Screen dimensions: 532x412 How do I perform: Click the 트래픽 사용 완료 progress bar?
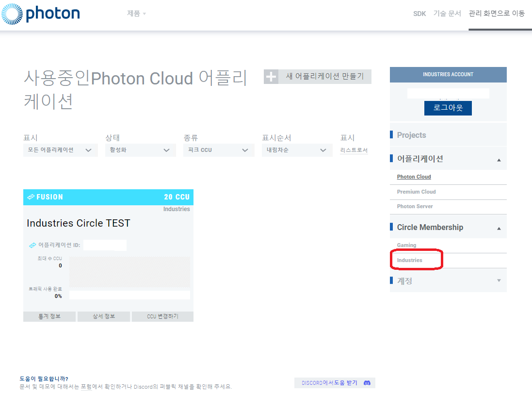tap(129, 295)
